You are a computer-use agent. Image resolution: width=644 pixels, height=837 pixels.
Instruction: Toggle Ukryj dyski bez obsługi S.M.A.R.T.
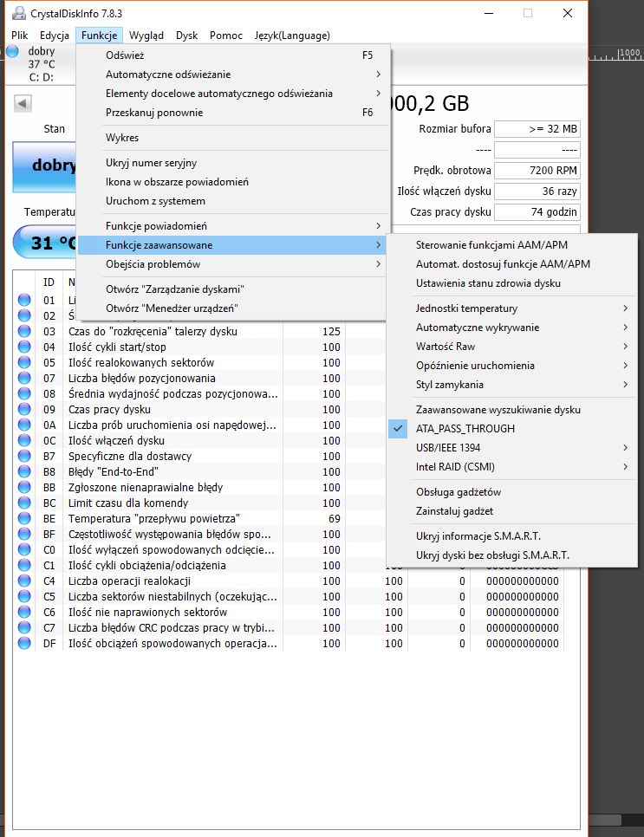click(511, 555)
